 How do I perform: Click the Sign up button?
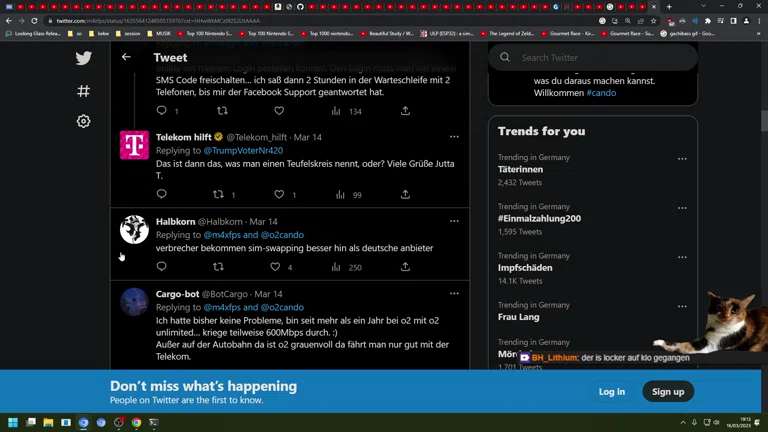(668, 391)
